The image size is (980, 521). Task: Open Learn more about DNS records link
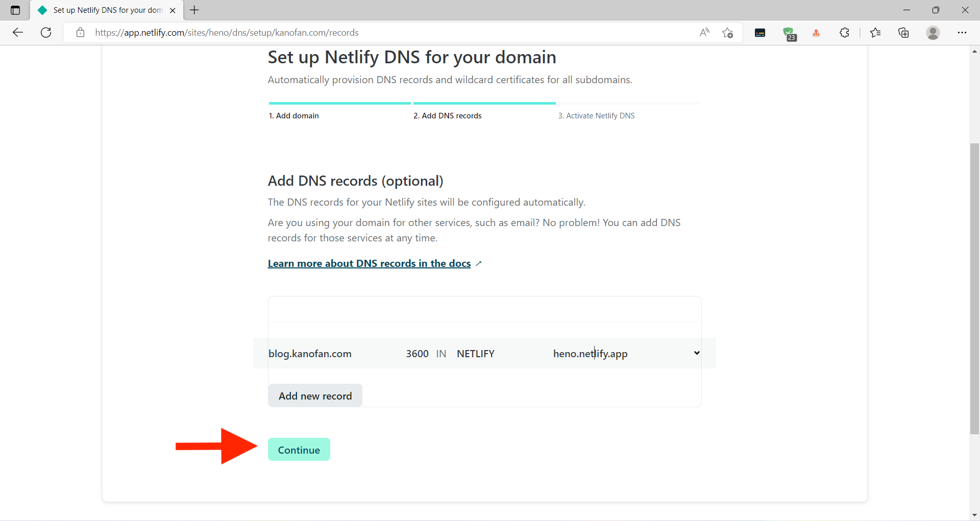click(x=369, y=263)
